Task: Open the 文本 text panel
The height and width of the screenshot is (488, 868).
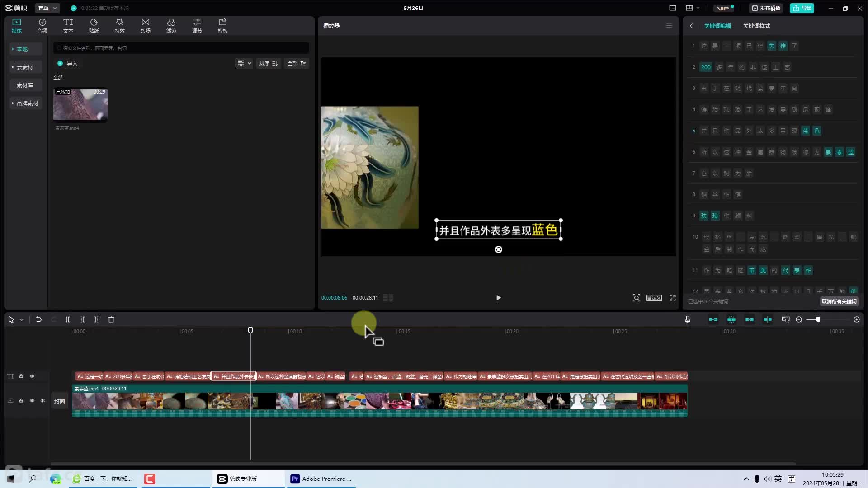Action: point(68,26)
